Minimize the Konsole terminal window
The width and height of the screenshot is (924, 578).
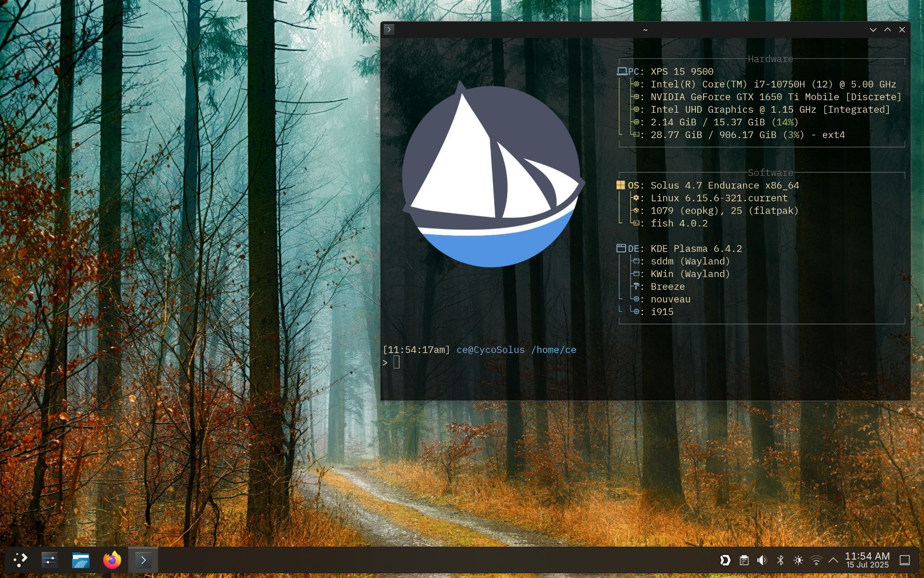(x=873, y=29)
